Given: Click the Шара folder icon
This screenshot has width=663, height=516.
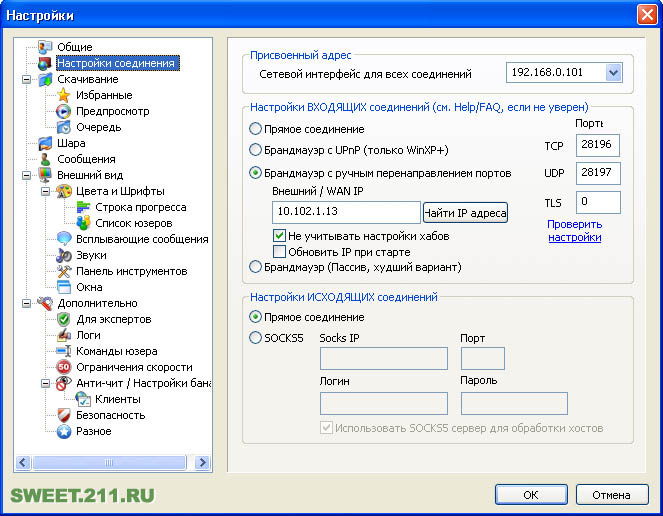Looking at the screenshot, I should coord(45,143).
